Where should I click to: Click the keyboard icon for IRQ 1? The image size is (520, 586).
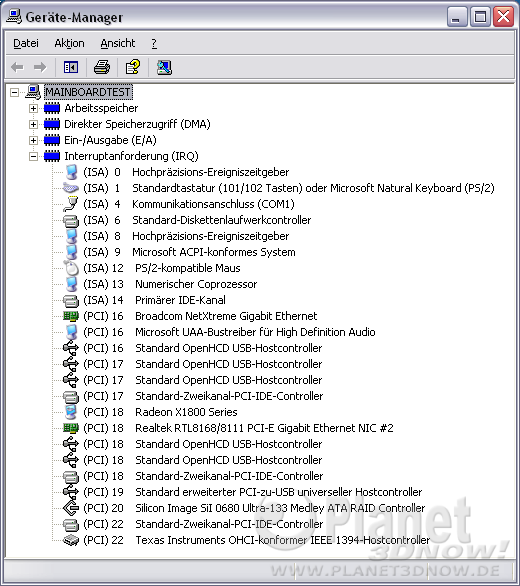[x=71, y=188]
